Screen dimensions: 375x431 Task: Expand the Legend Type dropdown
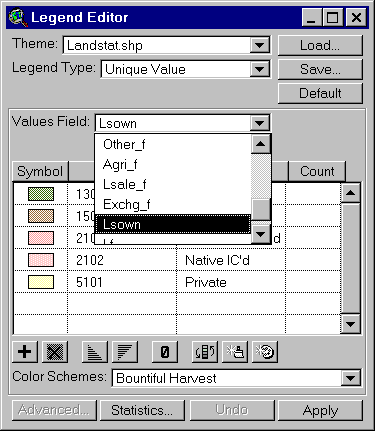tap(259, 69)
